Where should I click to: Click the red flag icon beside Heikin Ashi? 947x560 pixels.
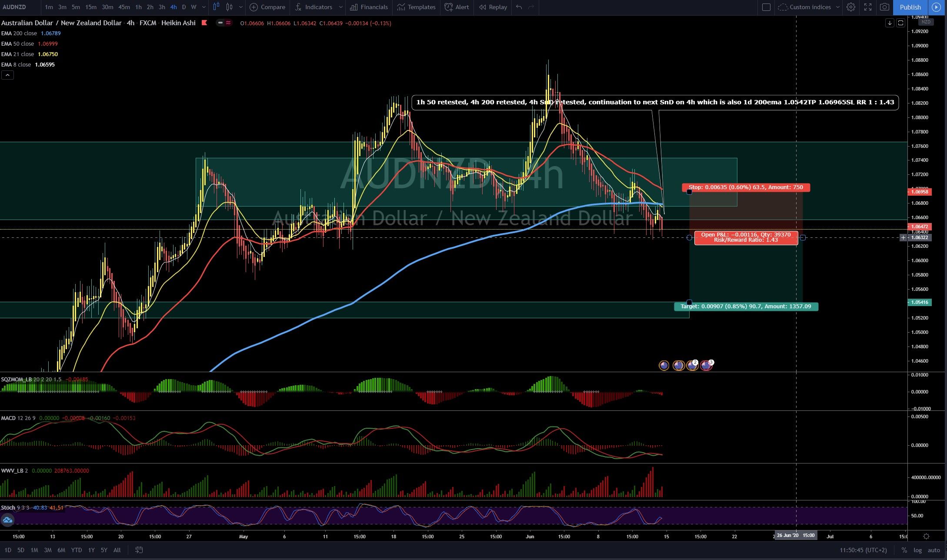coord(204,23)
